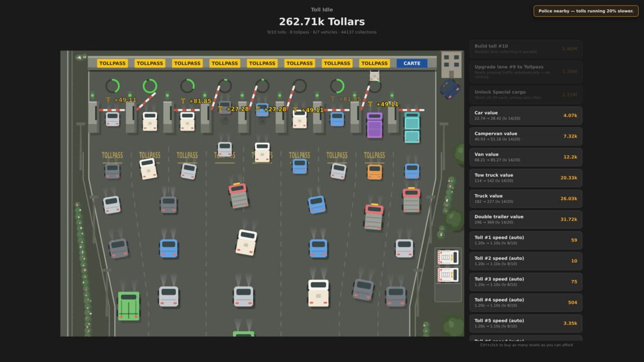Click the Police nearby notification banner
The width and height of the screenshot is (644, 362).
point(585,11)
